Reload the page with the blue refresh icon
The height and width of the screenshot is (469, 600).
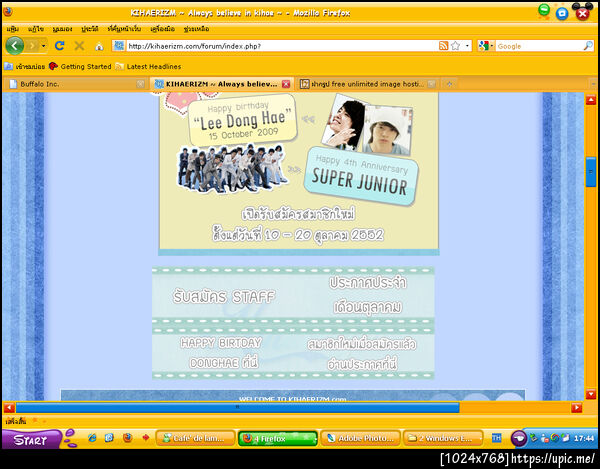click(x=59, y=46)
